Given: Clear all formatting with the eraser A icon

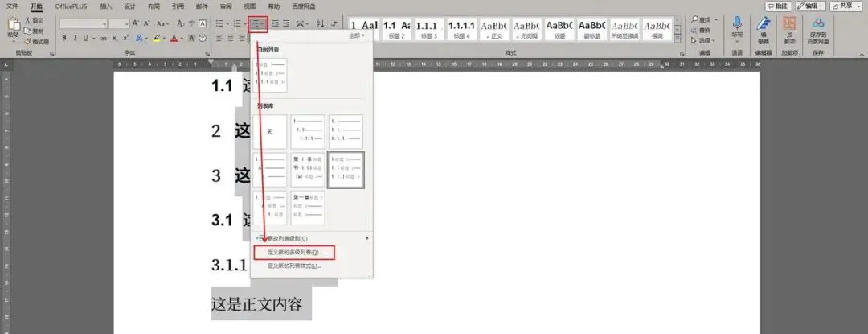Looking at the screenshot, I should click(181, 23).
